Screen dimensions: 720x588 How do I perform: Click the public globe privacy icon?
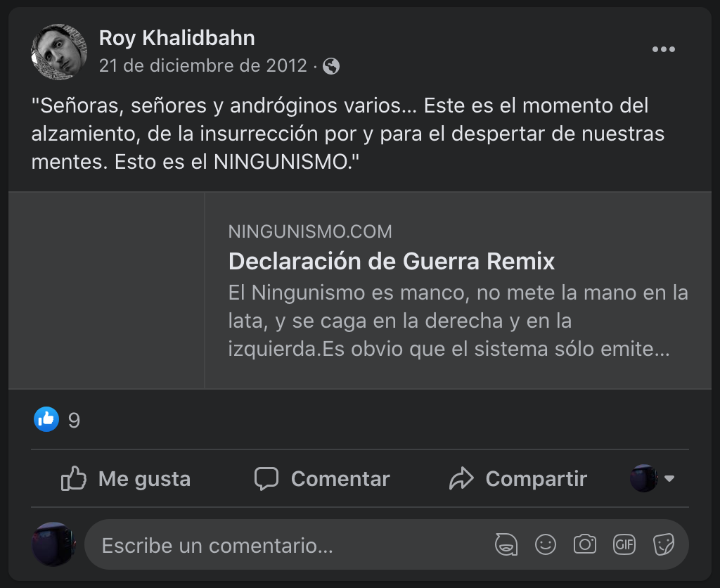click(x=331, y=66)
